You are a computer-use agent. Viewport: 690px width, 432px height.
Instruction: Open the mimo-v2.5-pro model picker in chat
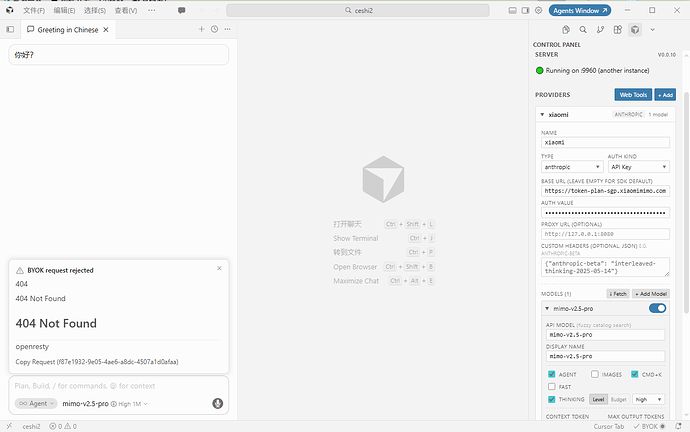105,403
